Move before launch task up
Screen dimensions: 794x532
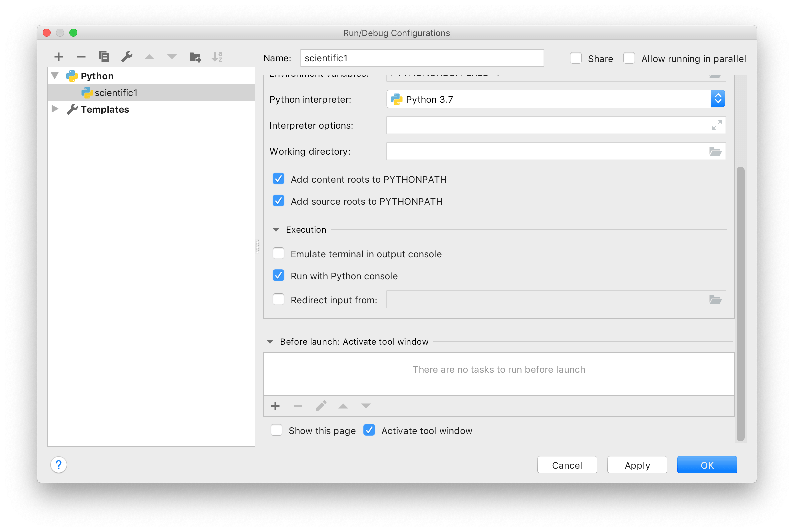(x=343, y=406)
